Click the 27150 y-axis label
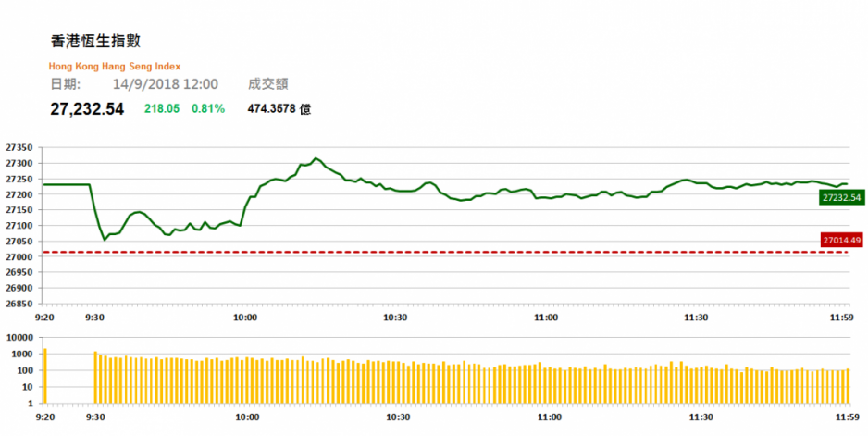 coord(19,210)
